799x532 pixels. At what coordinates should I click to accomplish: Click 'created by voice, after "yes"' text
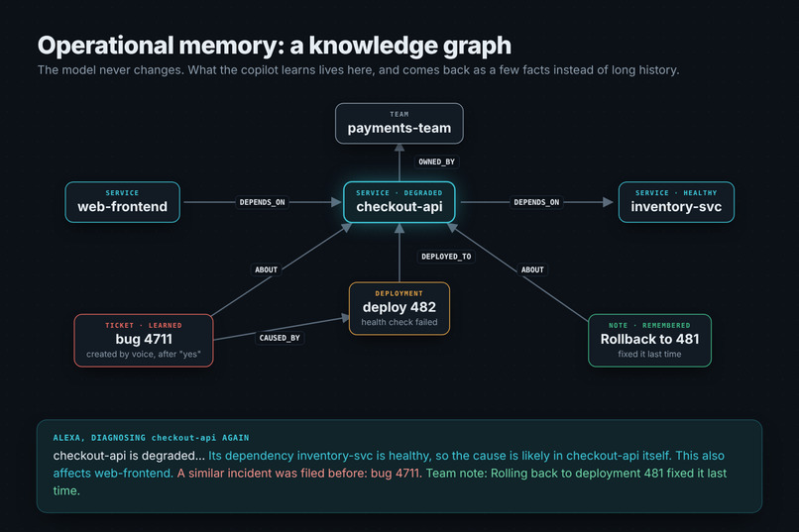tap(144, 354)
